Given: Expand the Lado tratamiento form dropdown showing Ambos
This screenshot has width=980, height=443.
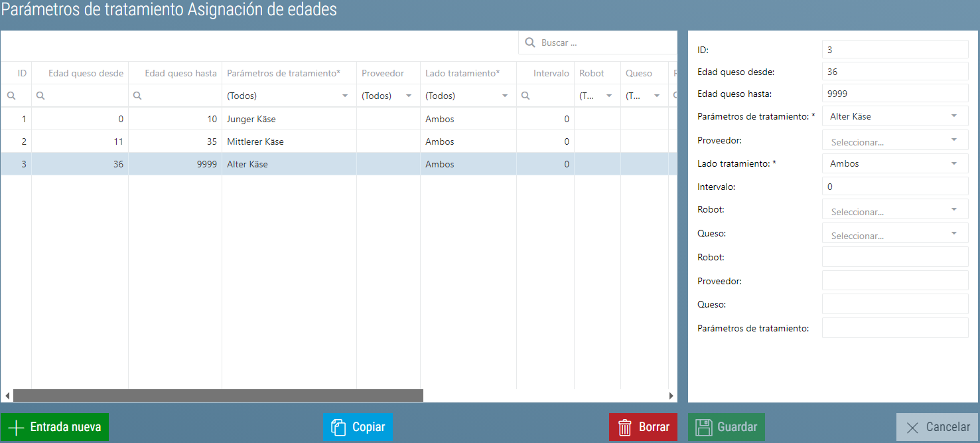Looking at the screenshot, I should [x=954, y=163].
